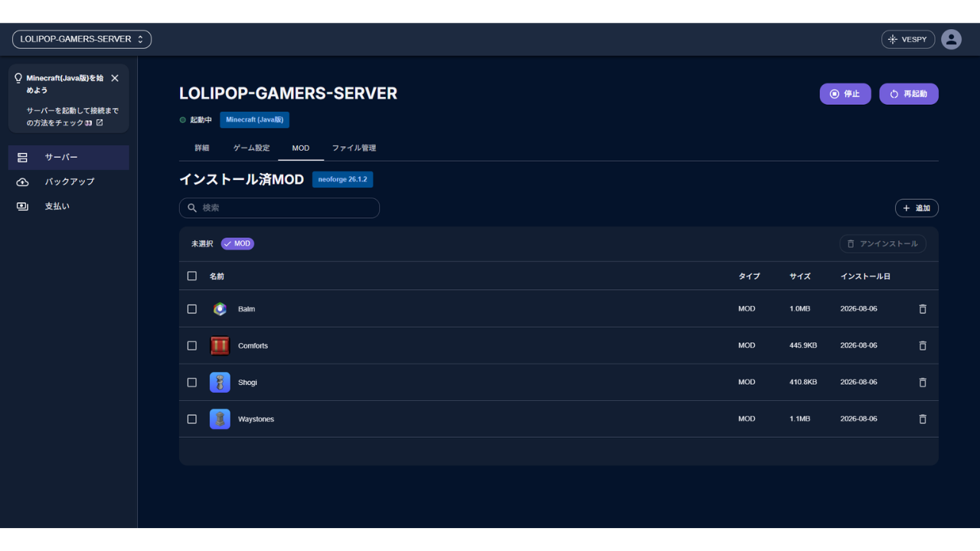Click the neoforge 26.1.2 version badge
The image size is (980, 551).
pyautogui.click(x=343, y=179)
